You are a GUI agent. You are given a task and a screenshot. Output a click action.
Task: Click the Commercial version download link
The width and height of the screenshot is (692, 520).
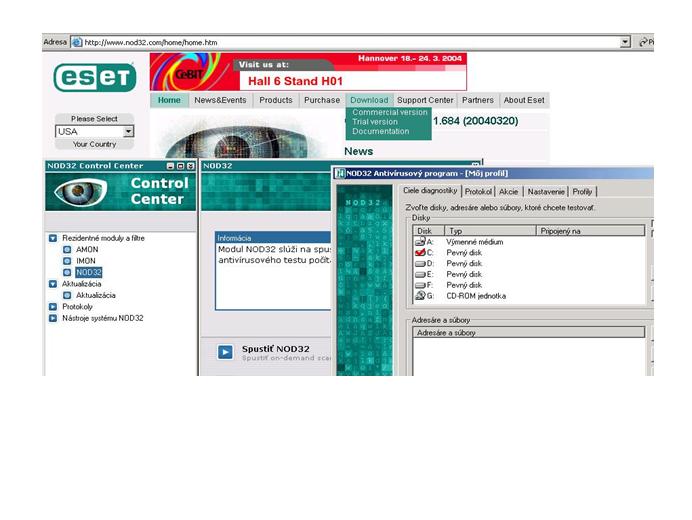[x=389, y=113]
